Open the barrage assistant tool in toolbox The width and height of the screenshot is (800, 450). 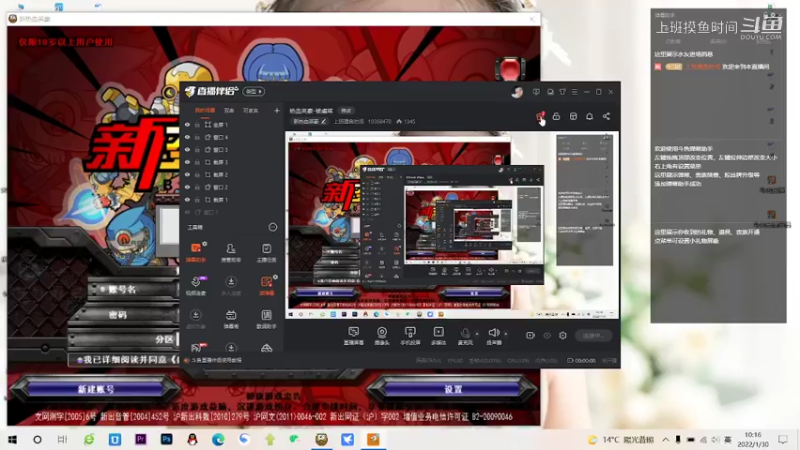point(196,252)
